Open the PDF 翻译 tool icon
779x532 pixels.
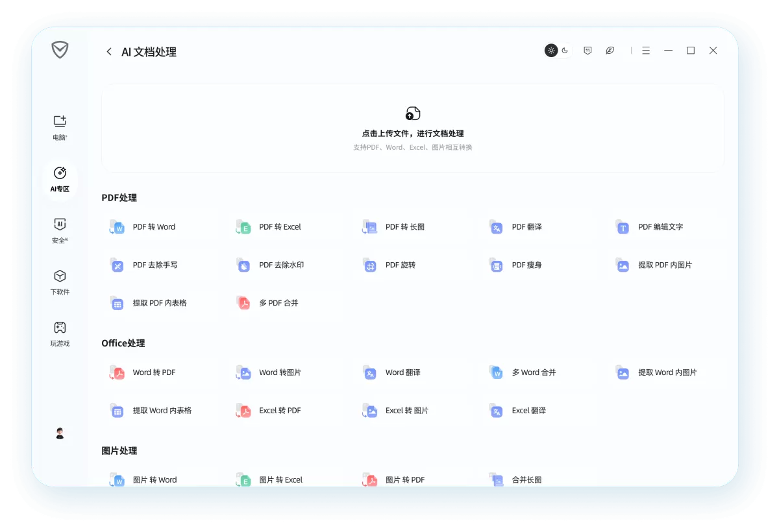pyautogui.click(x=496, y=227)
